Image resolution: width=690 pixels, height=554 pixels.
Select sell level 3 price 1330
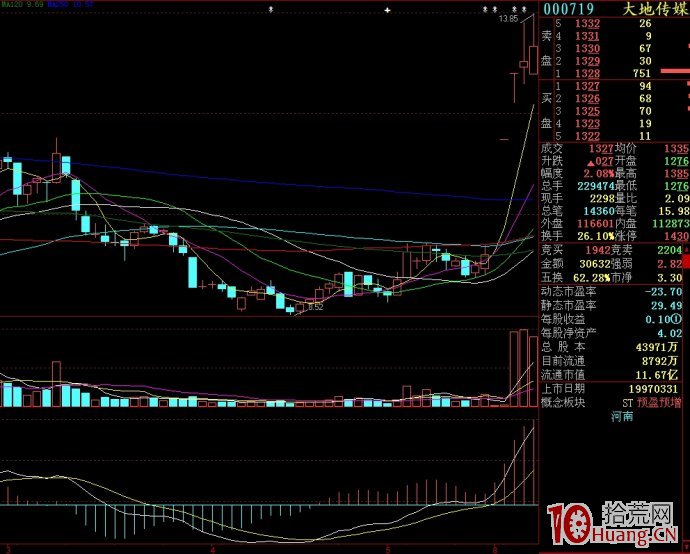pos(587,48)
